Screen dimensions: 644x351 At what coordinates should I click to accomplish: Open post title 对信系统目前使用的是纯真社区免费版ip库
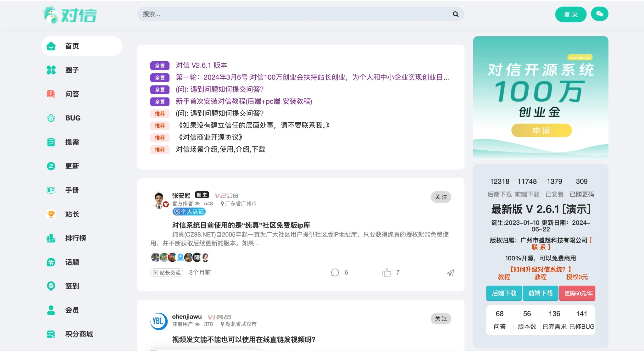point(241,225)
